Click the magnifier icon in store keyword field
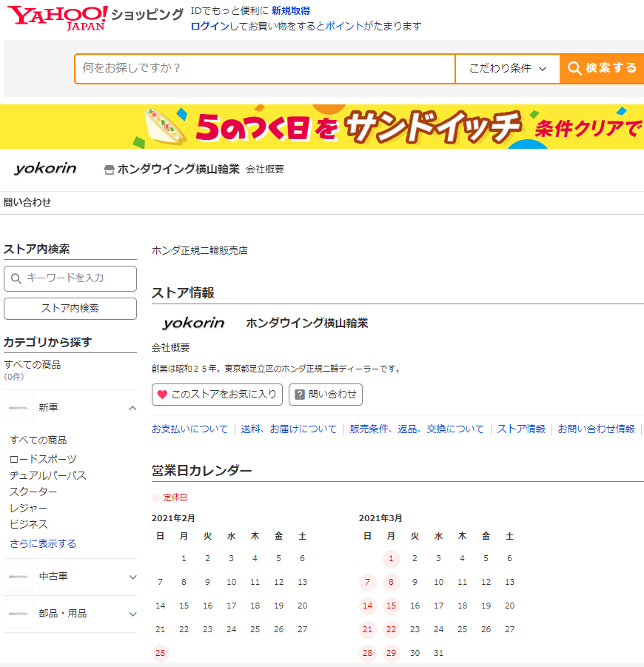This screenshot has height=667, width=644. (16, 278)
